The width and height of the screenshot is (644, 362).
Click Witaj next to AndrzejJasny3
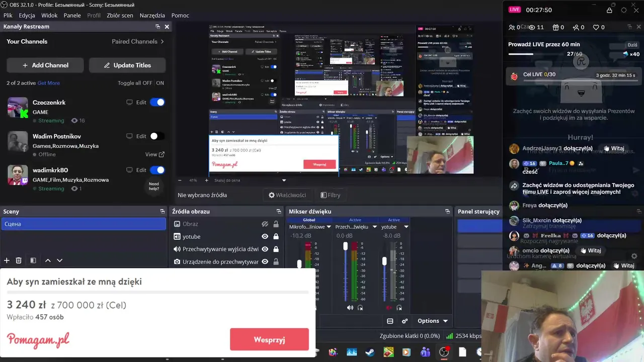pos(614,148)
